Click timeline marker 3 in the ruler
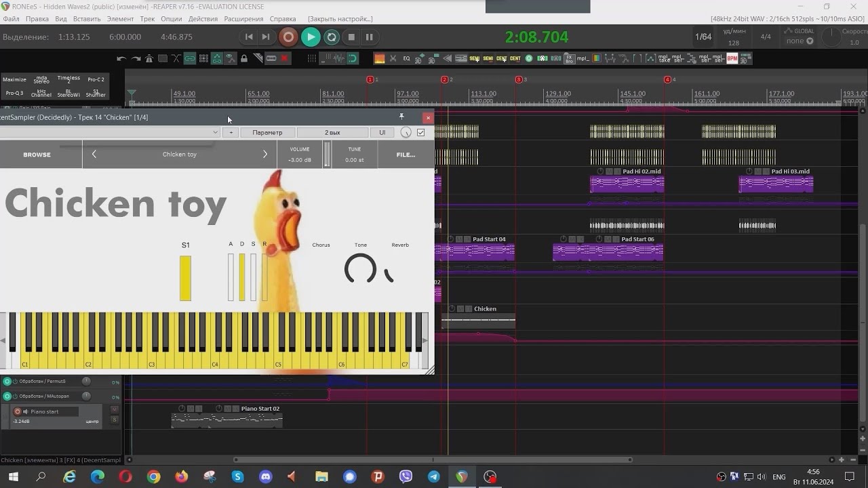The image size is (868, 488). [519, 79]
